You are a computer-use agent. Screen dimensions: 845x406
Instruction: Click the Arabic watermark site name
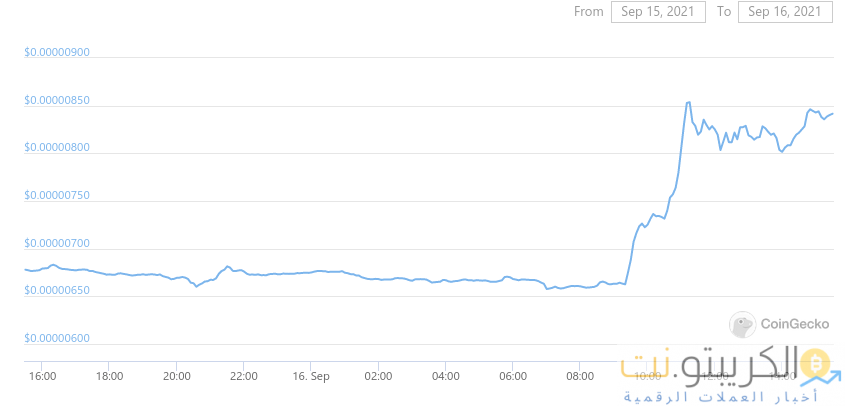pyautogui.click(x=711, y=367)
